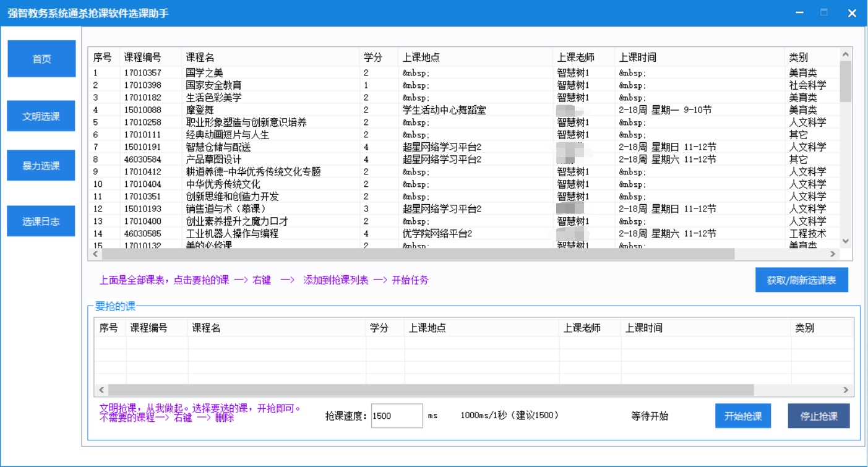Select course 国家安全教育
This screenshot has width=868, height=467.
tap(213, 85)
